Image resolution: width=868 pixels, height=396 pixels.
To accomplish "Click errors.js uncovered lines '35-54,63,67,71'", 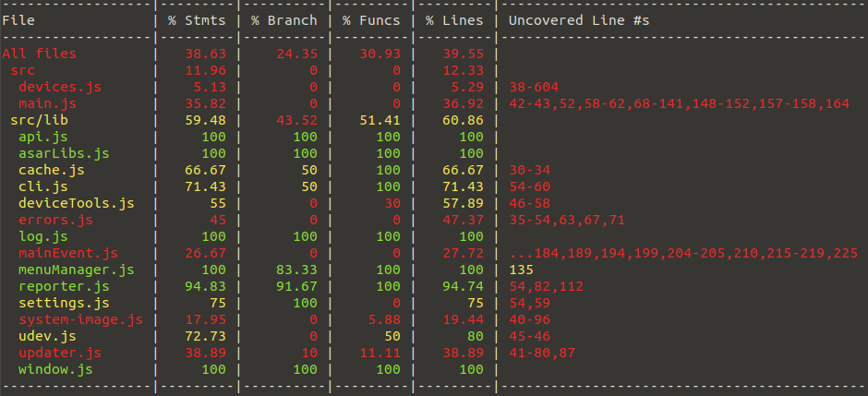I will click(x=566, y=220).
